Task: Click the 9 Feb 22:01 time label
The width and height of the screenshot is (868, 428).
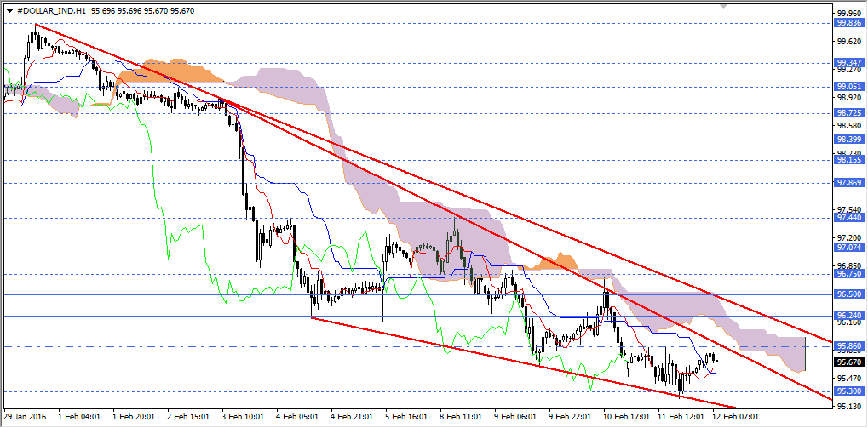Action: [569, 418]
